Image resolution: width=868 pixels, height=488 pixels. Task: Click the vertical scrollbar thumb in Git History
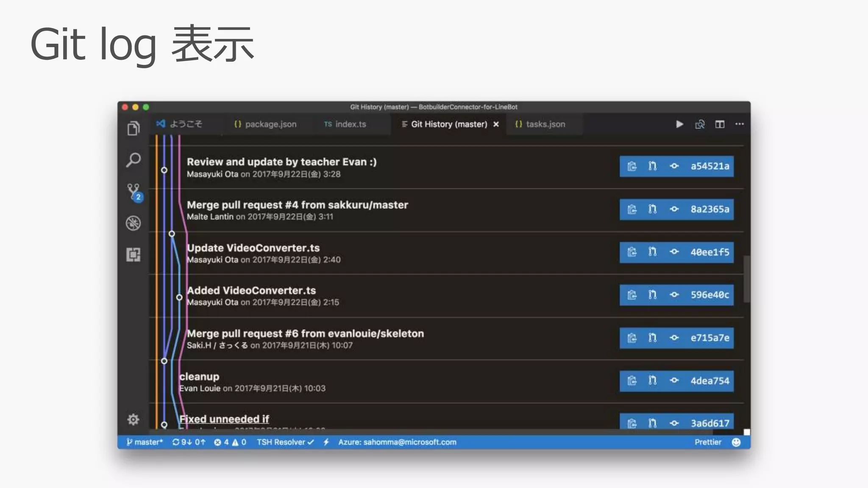click(746, 279)
